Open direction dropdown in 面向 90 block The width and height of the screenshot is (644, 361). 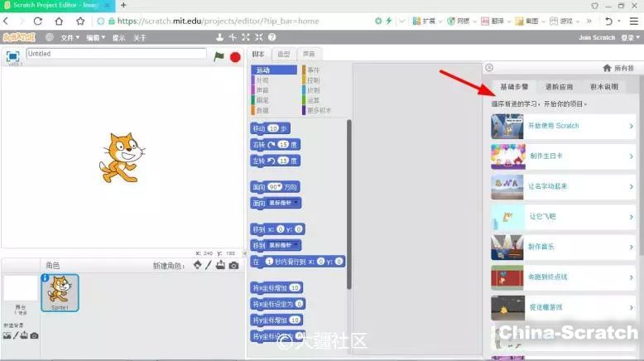point(279,187)
